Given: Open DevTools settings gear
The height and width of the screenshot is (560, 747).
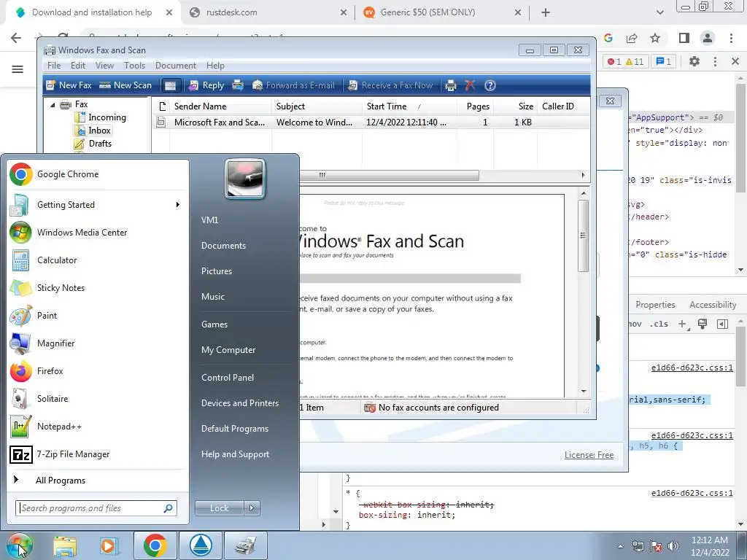Looking at the screenshot, I should click(694, 61).
